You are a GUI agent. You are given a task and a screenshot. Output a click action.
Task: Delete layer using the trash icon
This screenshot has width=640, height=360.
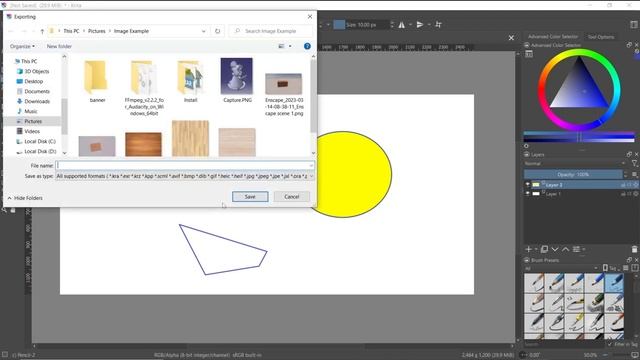634,249
